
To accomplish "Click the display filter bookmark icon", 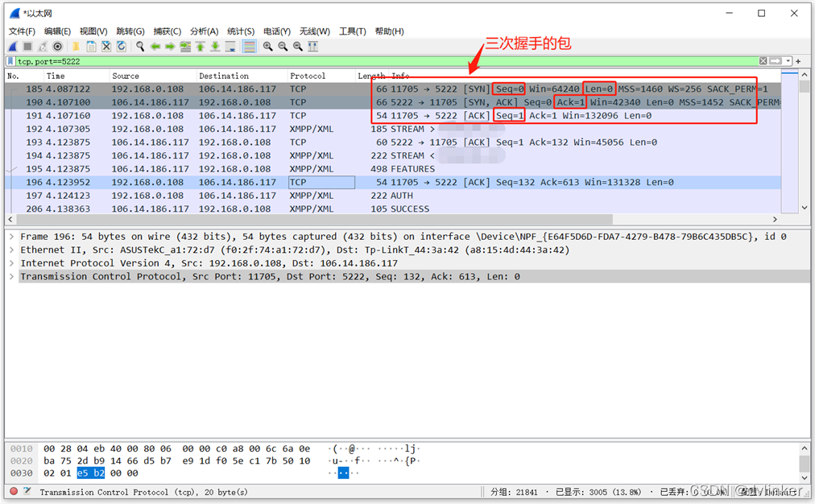I will click(10, 61).
